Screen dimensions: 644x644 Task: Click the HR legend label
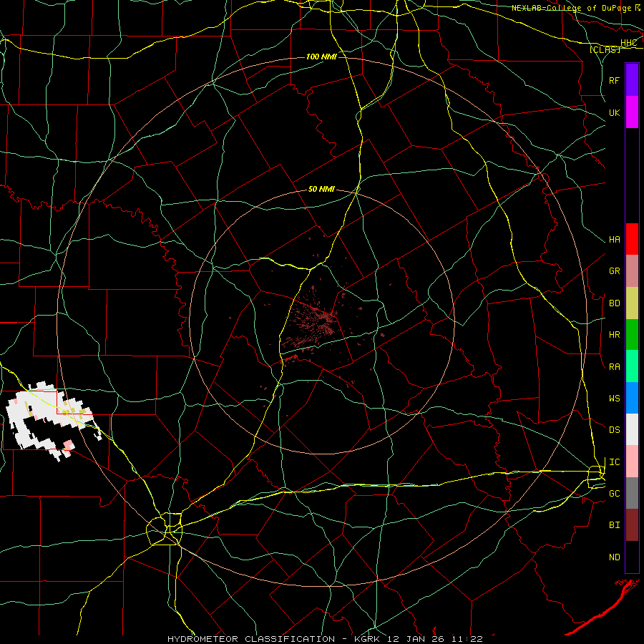(614, 335)
